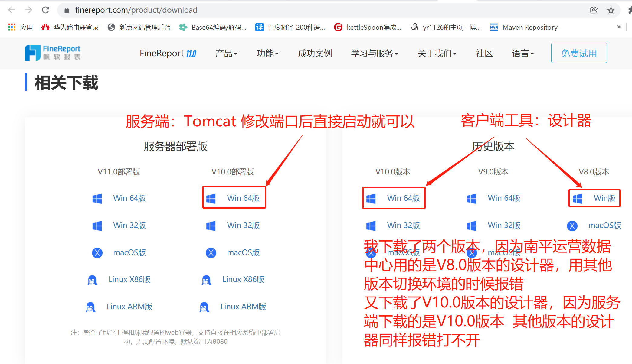Image resolution: width=632 pixels, height=364 pixels.
Task: Expand the 学习与服务 dropdown
Action: [x=375, y=53]
